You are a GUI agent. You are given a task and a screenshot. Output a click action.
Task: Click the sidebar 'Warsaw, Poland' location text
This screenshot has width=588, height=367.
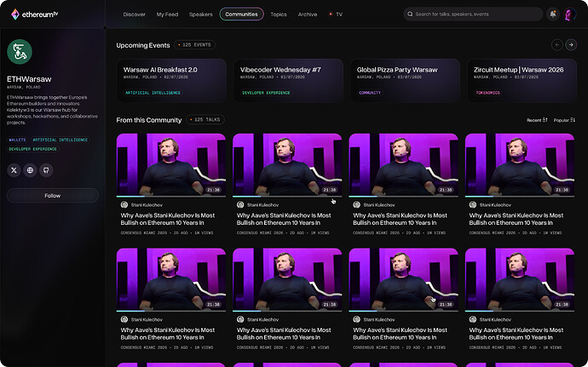(x=24, y=88)
